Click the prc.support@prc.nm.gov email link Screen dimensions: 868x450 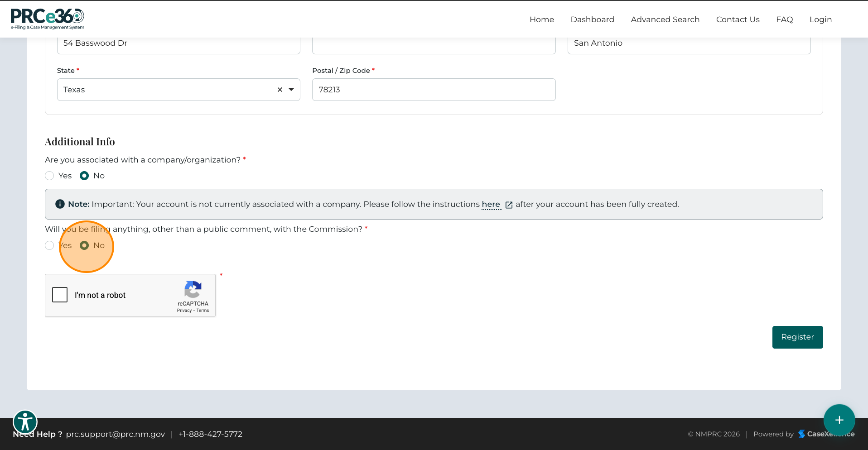click(116, 434)
